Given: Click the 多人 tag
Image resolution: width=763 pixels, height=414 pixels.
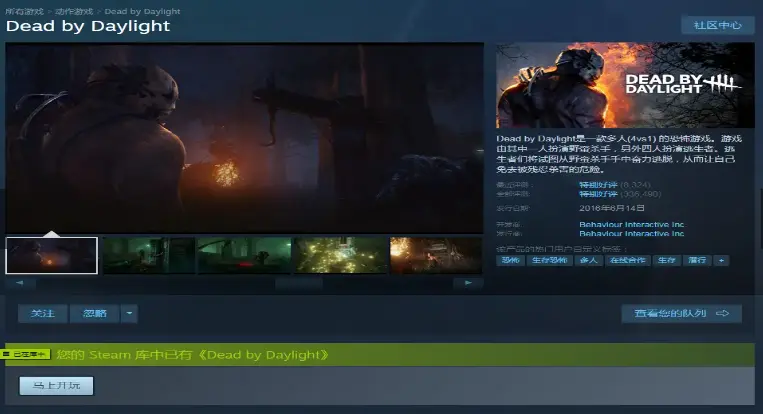Looking at the screenshot, I should click(589, 260).
